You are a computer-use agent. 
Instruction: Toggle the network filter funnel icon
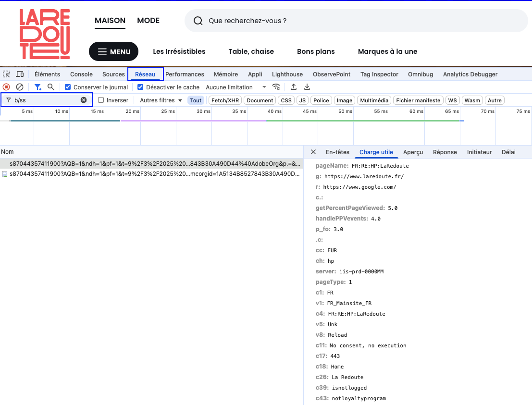pyautogui.click(x=37, y=87)
